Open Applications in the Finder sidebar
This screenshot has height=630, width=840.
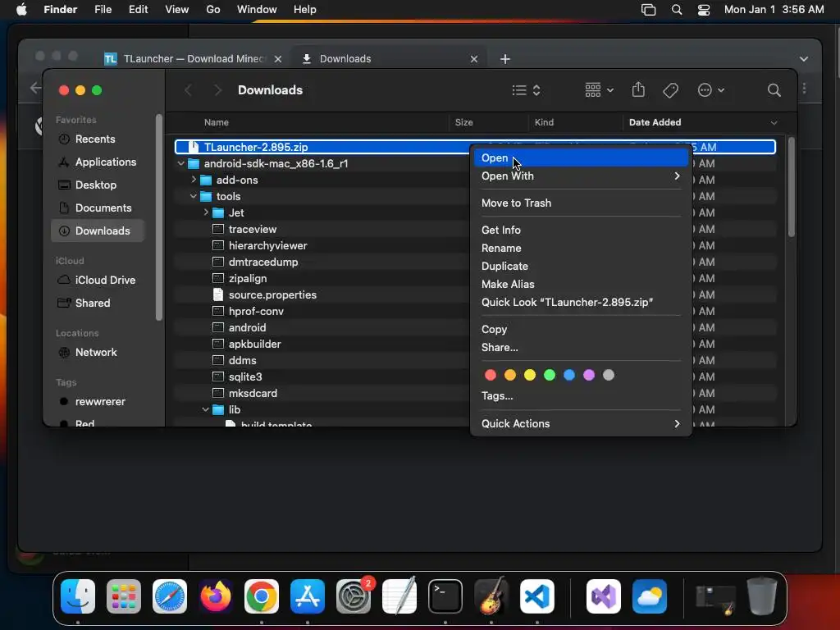coord(98,162)
